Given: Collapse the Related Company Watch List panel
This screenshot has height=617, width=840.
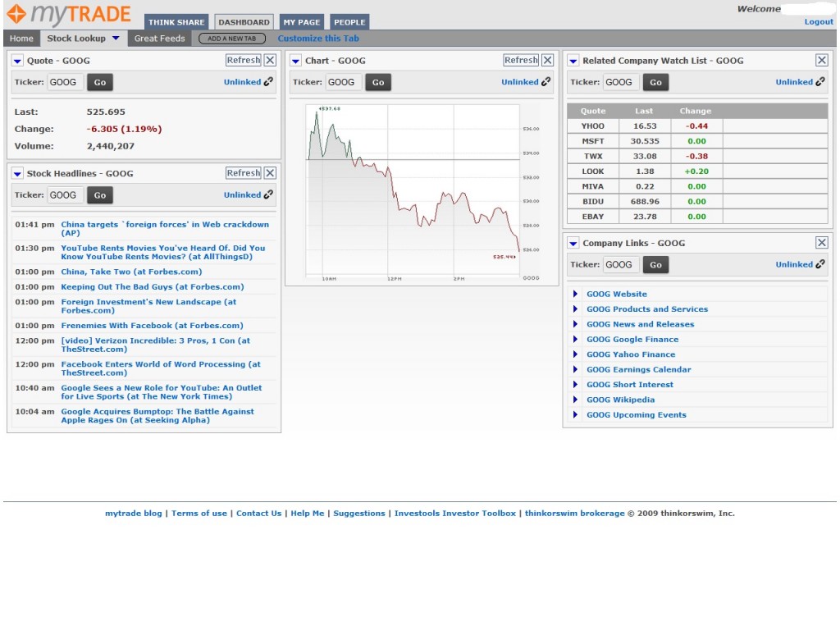Looking at the screenshot, I should [x=573, y=61].
